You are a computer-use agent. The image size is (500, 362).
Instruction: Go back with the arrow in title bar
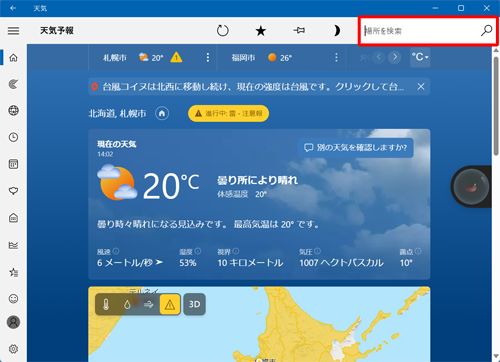click(13, 8)
